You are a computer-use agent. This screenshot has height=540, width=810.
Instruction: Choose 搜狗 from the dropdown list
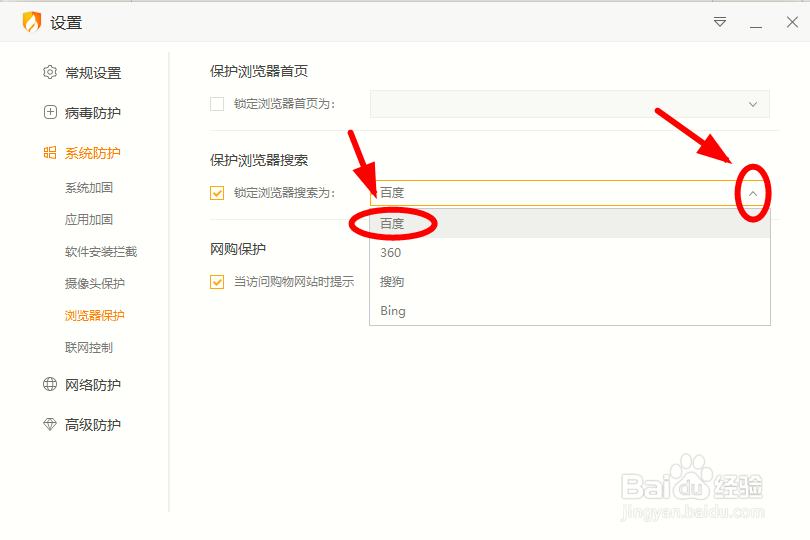(x=570, y=282)
